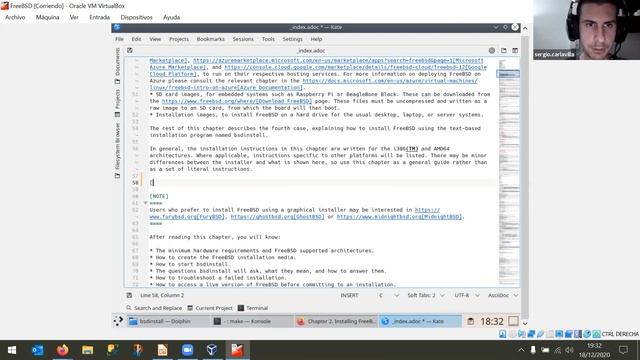This screenshot has width=640, height=360.
Task: Open VirtualBox Máquina menu
Action: point(47,17)
